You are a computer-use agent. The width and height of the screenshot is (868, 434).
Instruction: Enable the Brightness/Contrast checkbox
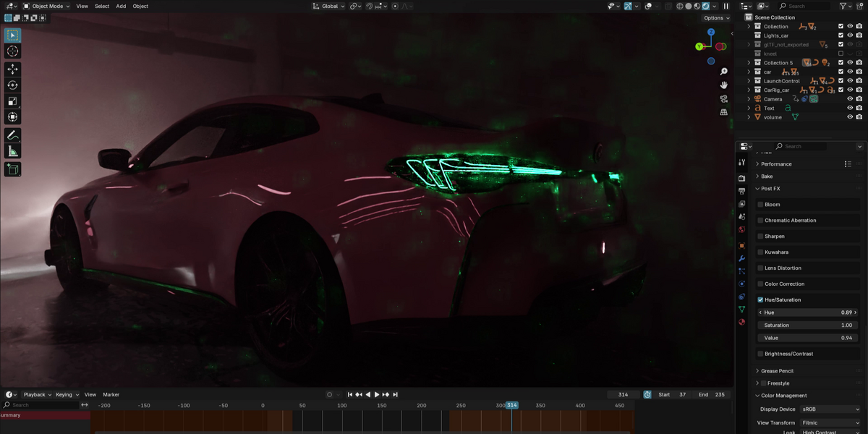pos(760,354)
